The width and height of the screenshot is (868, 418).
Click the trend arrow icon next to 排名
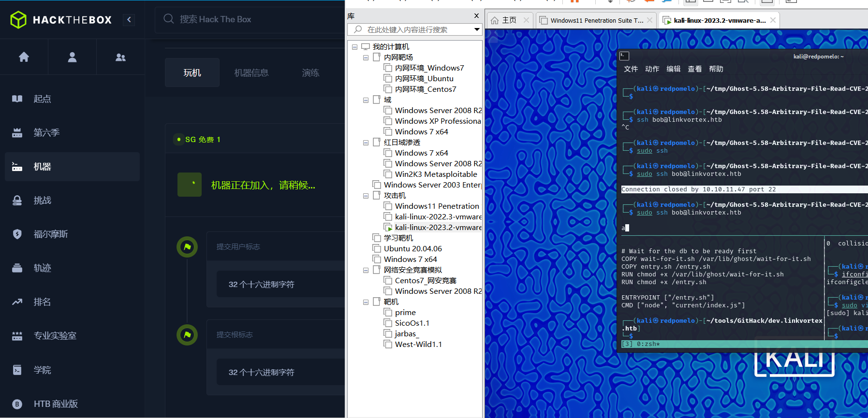pyautogui.click(x=17, y=302)
